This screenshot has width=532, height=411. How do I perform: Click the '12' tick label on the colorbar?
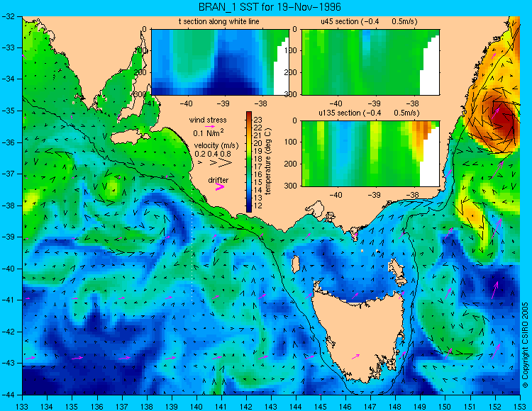pos(258,205)
